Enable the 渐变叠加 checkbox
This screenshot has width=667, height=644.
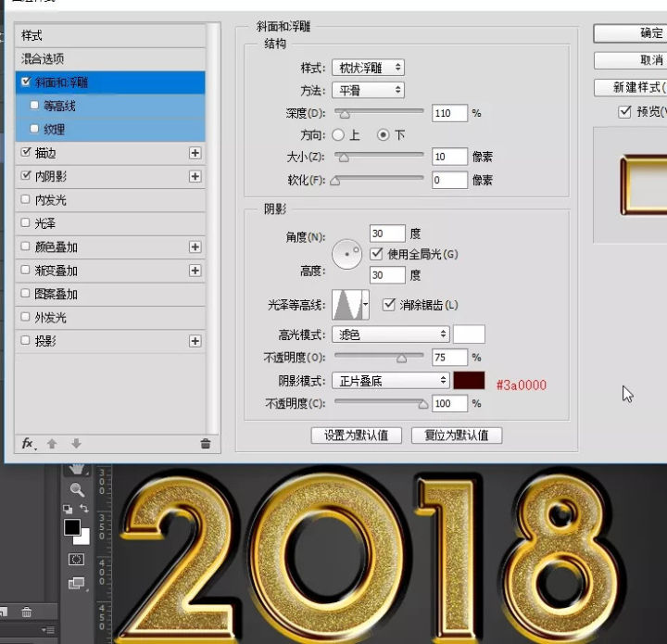26,270
